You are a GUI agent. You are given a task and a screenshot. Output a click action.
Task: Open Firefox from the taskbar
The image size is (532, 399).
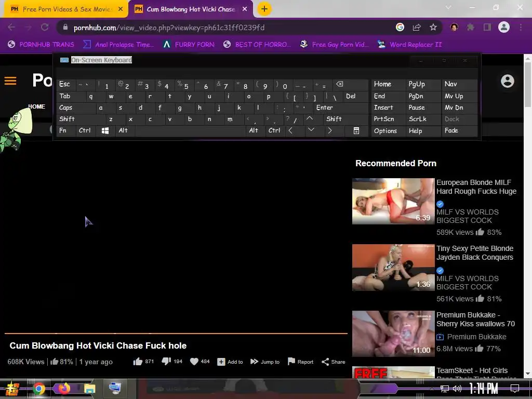pyautogui.click(x=64, y=388)
